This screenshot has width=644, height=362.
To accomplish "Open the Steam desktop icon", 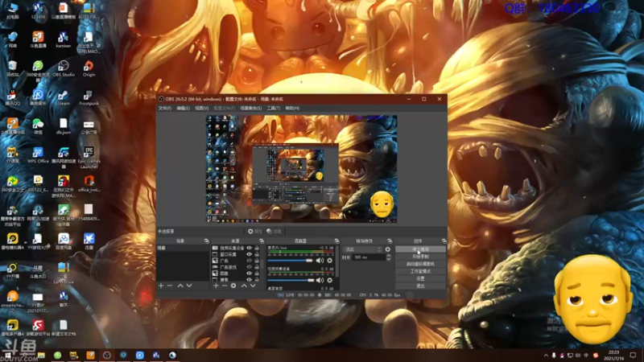I will (64, 97).
